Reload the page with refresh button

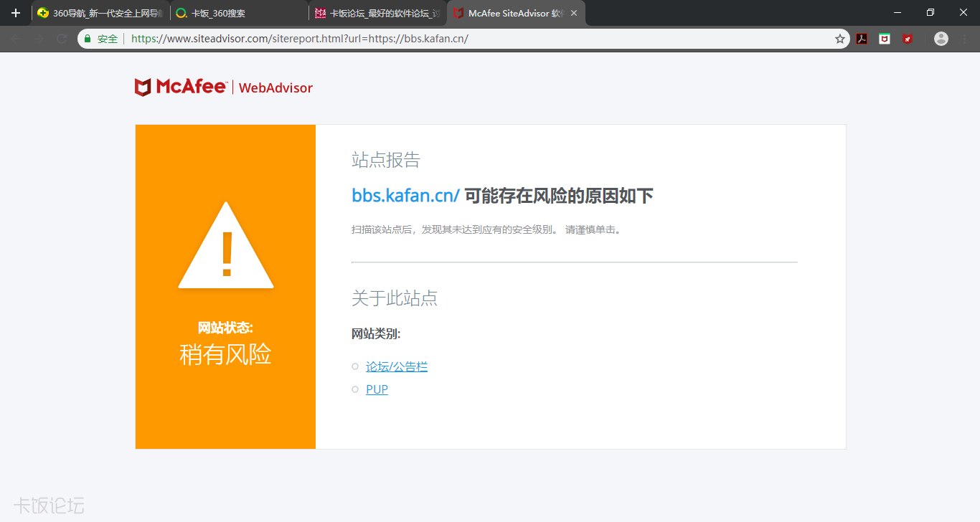(x=62, y=39)
